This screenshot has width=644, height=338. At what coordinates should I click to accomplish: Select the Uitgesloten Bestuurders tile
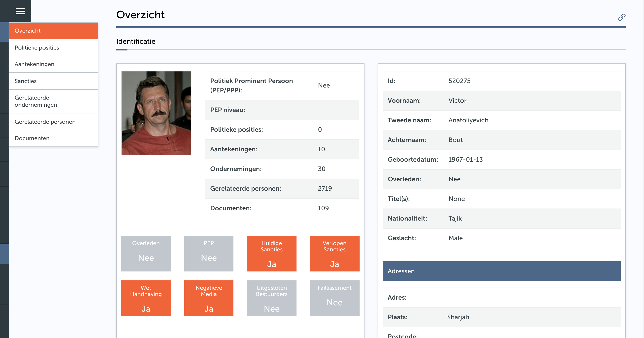271,298
